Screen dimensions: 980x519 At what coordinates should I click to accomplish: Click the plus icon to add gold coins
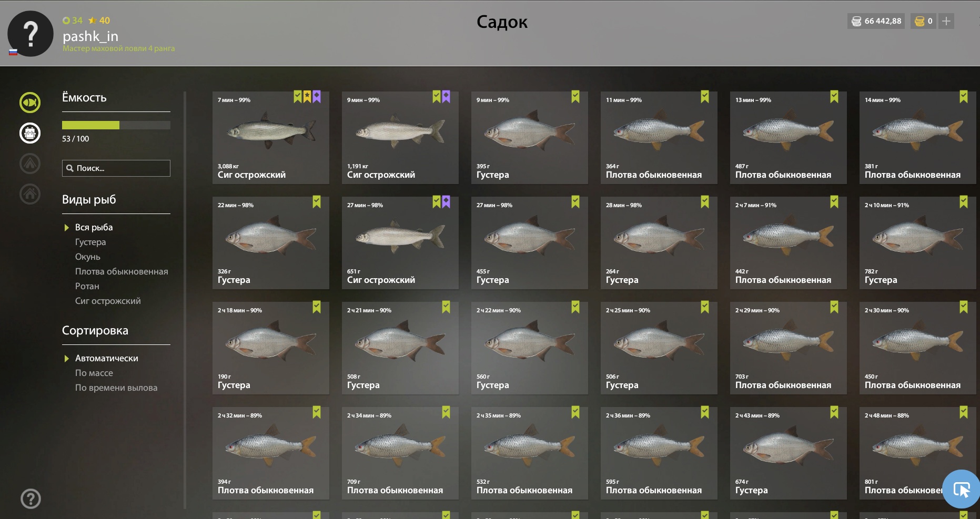coord(946,21)
